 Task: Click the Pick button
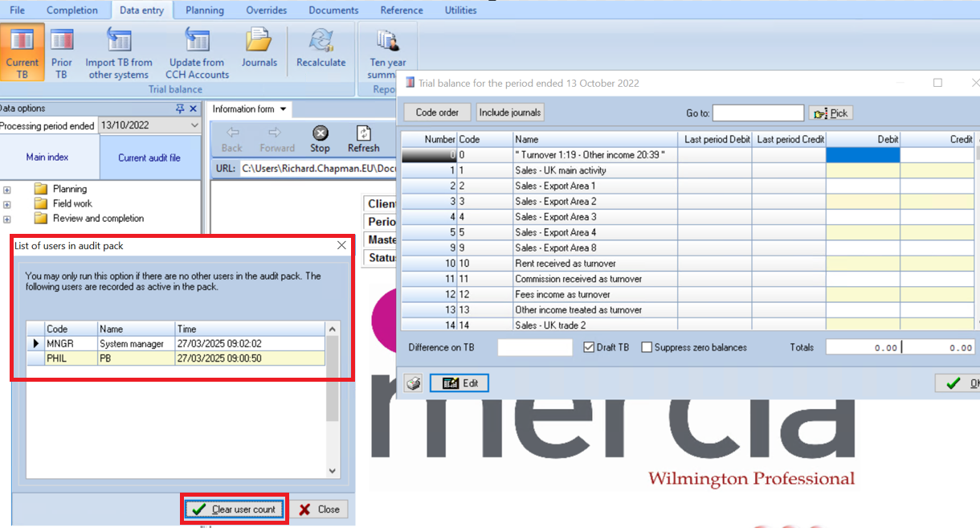point(831,113)
